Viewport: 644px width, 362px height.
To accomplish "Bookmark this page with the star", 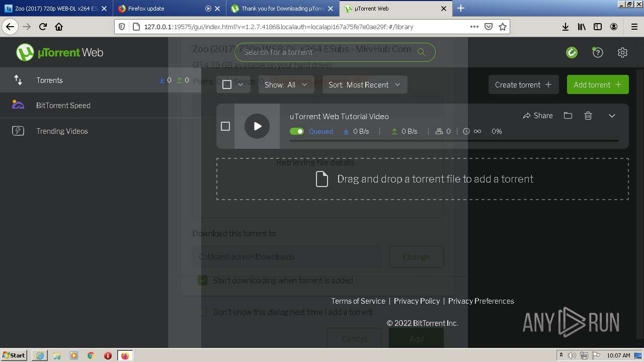I will click(x=502, y=27).
